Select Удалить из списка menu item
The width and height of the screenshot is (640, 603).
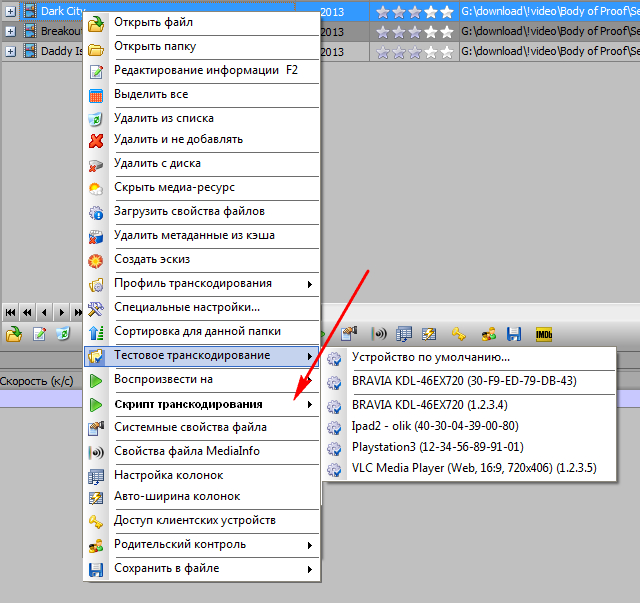coord(165,118)
